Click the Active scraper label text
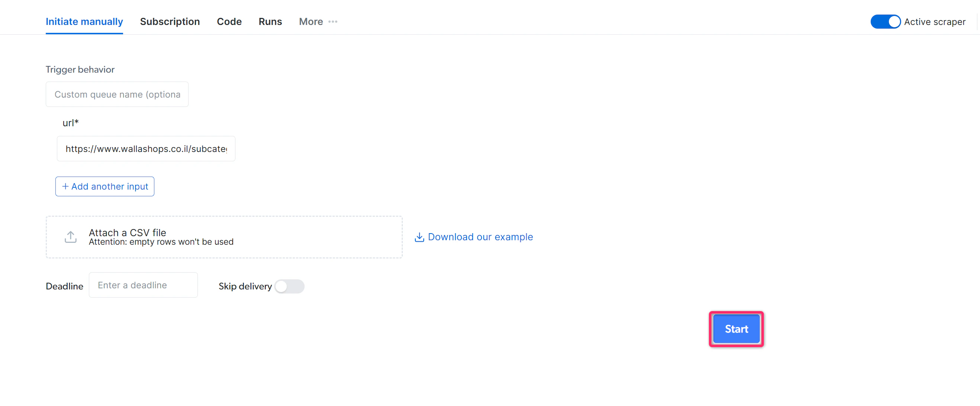Viewport: 980px width, 406px height. (934, 22)
